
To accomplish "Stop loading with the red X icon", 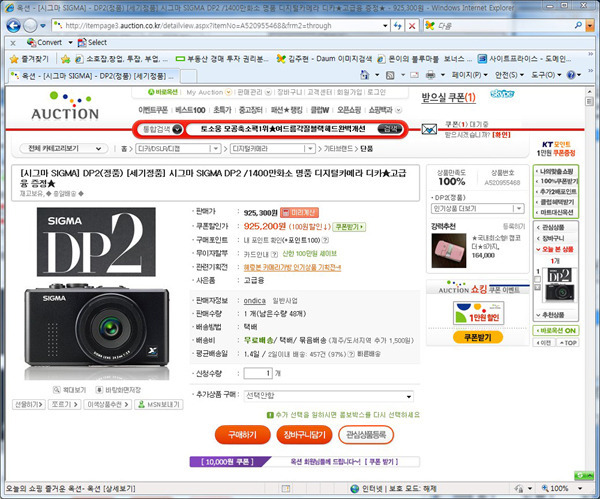I will tap(412, 26).
